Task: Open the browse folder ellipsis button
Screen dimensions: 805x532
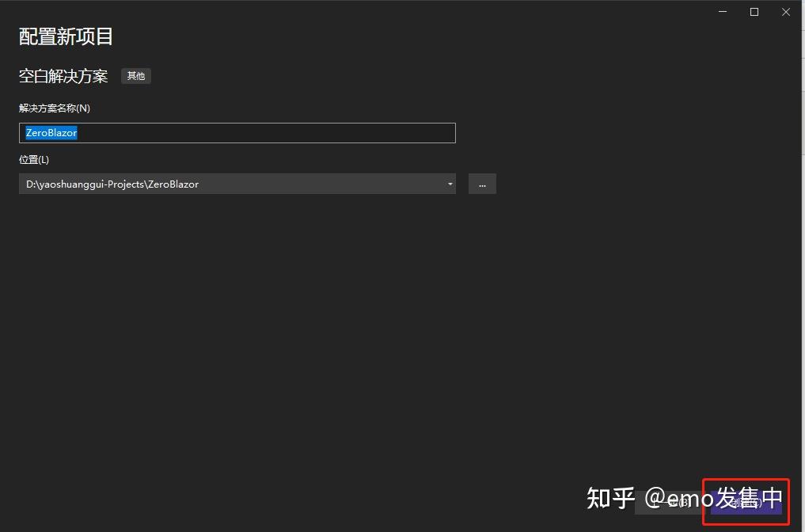Action: point(482,184)
